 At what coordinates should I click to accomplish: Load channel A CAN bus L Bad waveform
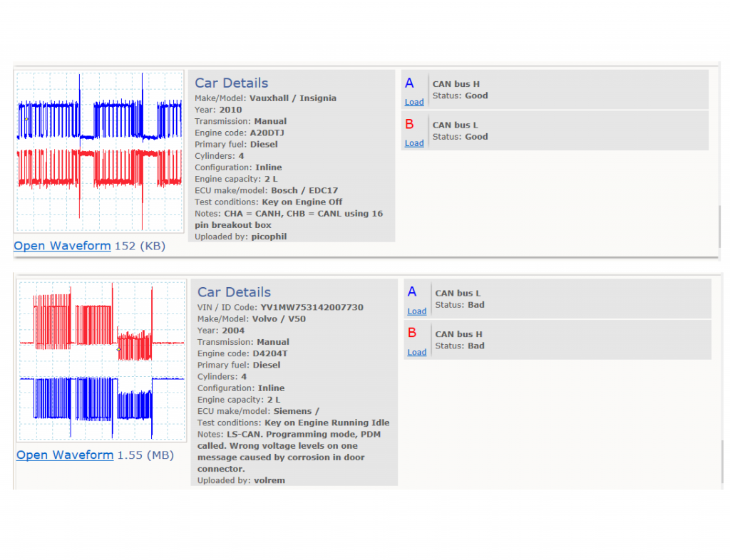pos(416,311)
